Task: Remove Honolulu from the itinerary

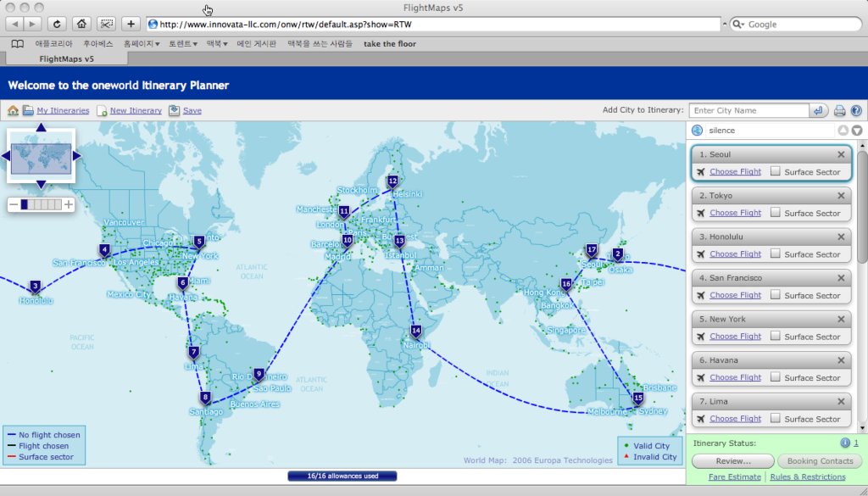Action: [x=841, y=237]
